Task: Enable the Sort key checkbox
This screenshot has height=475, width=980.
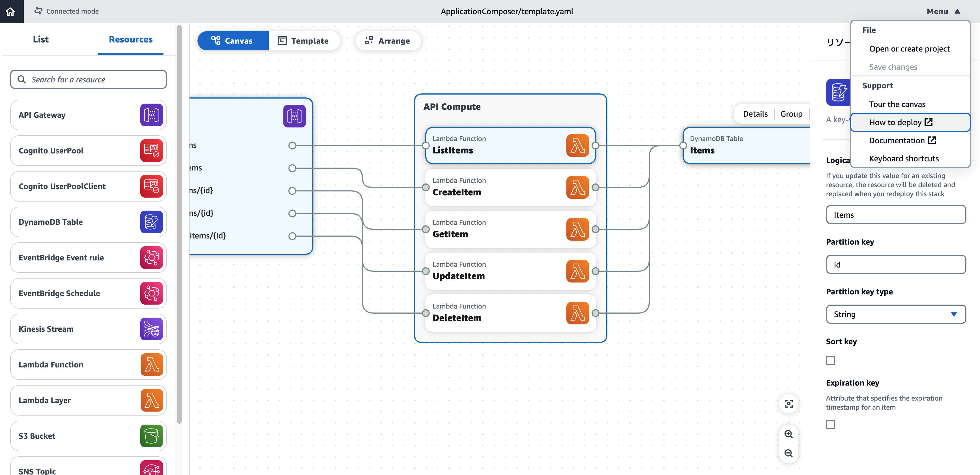Action: (x=831, y=360)
